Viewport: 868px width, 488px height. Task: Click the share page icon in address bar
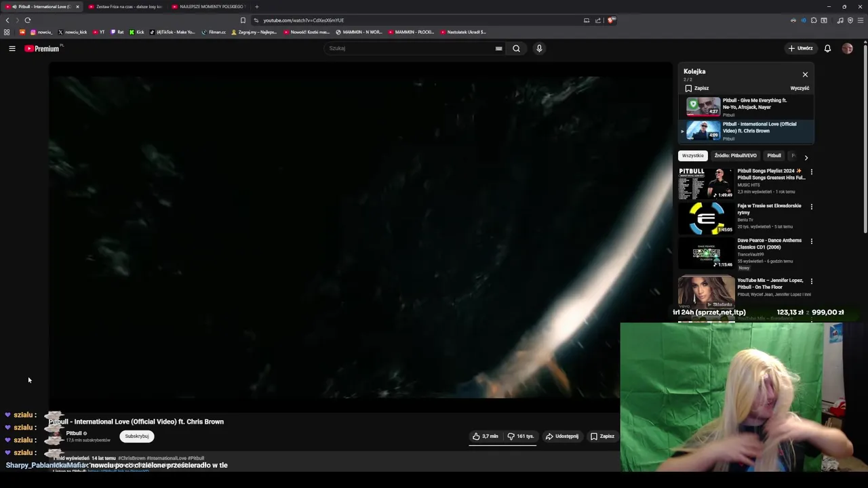pos(598,20)
